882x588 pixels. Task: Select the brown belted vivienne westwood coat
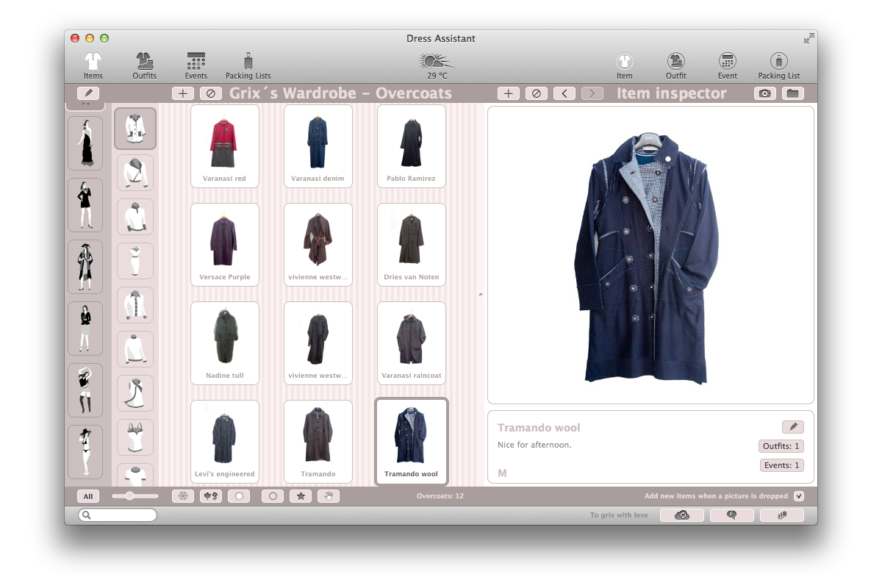318,245
